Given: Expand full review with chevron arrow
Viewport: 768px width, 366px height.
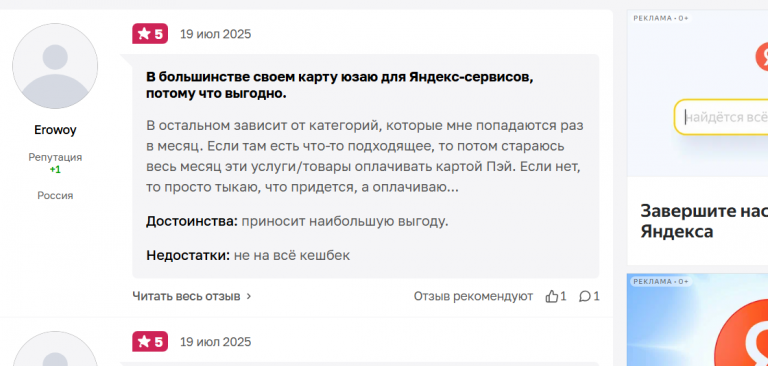Looking at the screenshot, I should [x=249, y=296].
